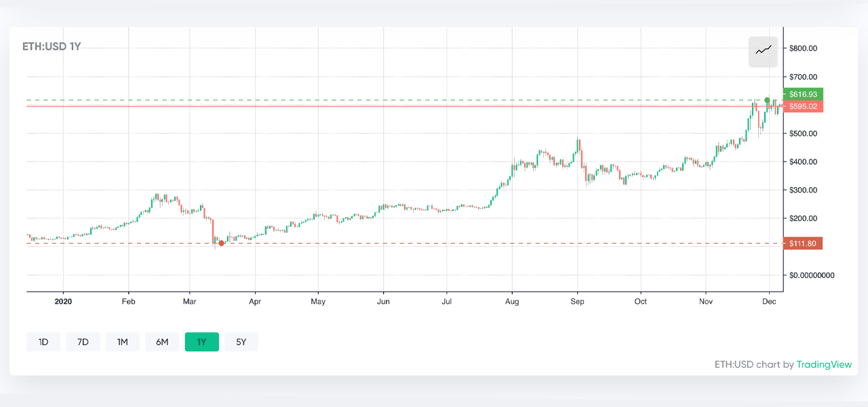Click the green high-point marker dot
Screen dimensions: 868x407
click(767, 100)
